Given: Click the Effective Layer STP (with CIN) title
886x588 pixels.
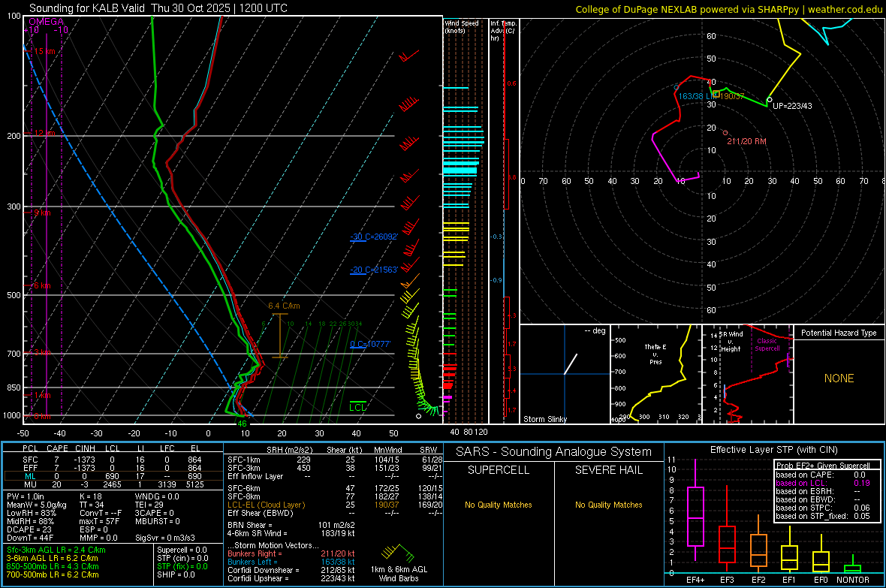Looking at the screenshot, I should click(x=773, y=450).
